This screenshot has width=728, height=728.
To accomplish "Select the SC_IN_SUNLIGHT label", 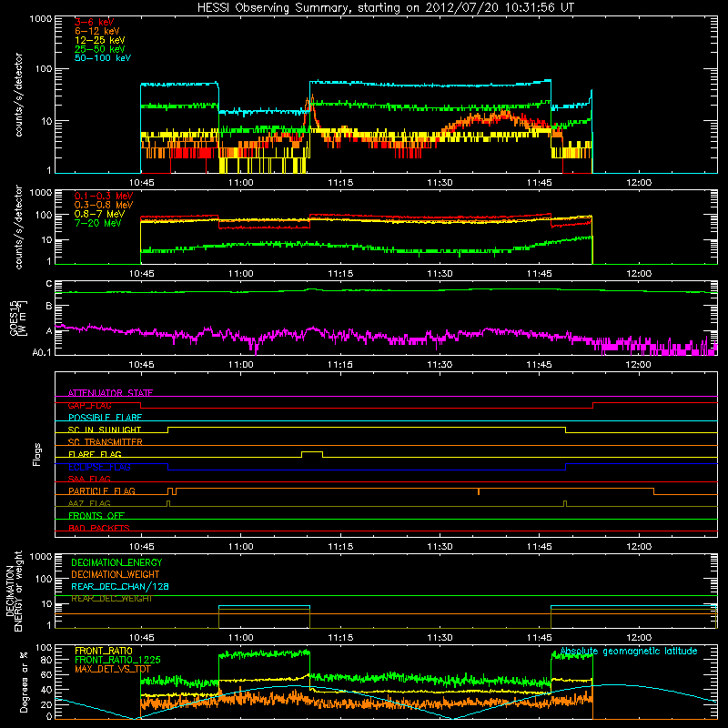I will pyautogui.click(x=105, y=430).
